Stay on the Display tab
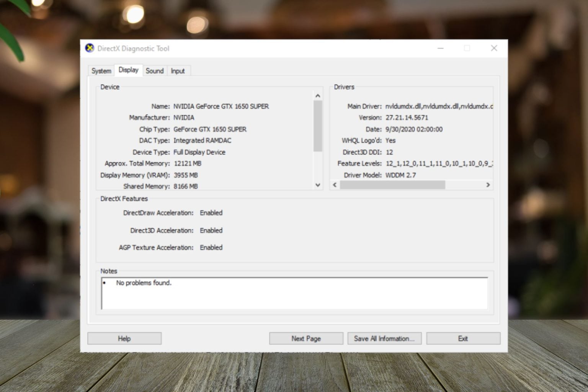588x392 pixels. click(128, 70)
